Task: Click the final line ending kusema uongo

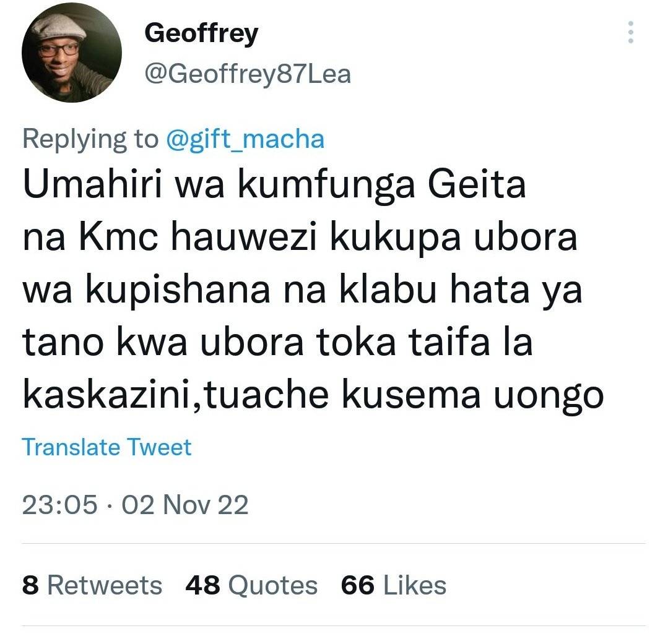Action: pyautogui.click(x=313, y=396)
